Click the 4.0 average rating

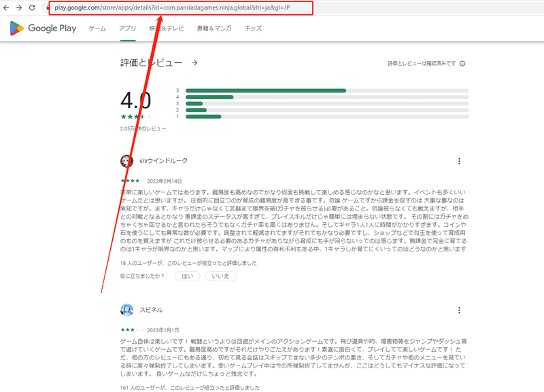[x=135, y=101]
